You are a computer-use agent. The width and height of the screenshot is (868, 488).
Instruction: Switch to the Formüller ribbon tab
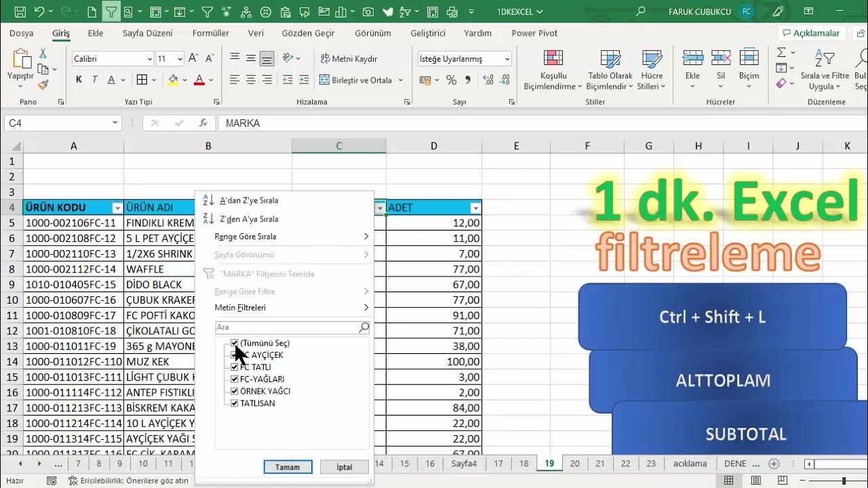coord(211,33)
